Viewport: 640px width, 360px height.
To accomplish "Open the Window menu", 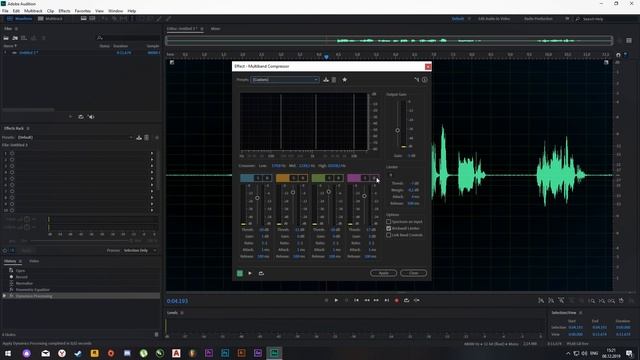I will [116, 11].
